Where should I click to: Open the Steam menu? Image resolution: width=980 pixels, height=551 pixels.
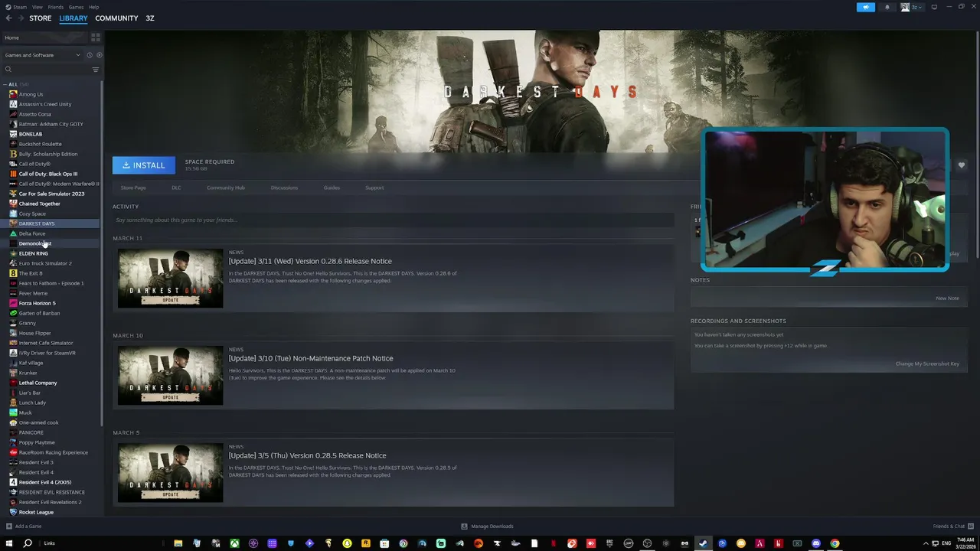point(19,7)
